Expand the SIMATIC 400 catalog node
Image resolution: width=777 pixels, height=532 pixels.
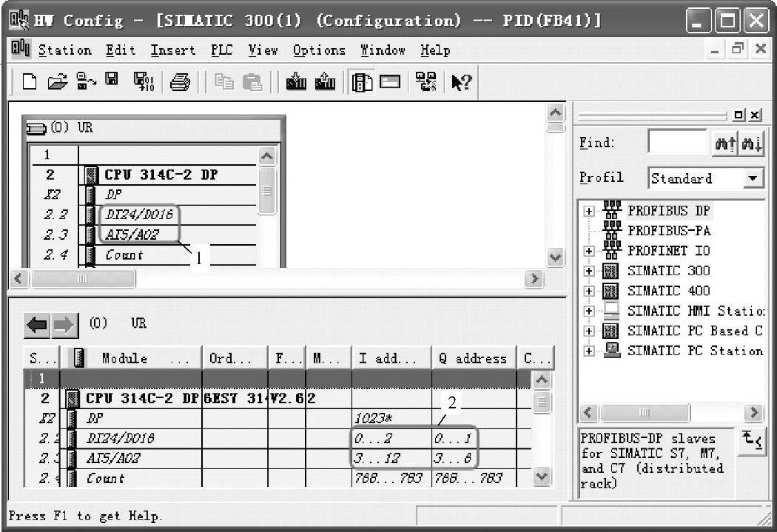pos(589,291)
